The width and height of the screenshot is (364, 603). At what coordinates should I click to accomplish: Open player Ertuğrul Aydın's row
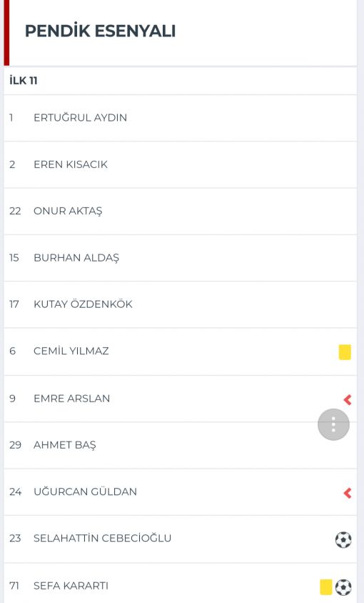coord(181,118)
